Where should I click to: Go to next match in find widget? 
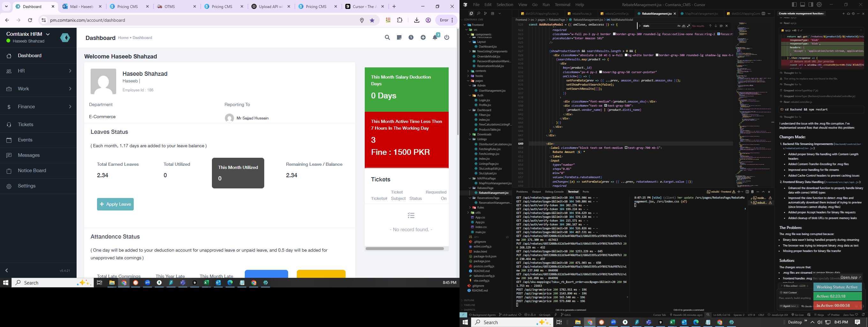pos(716,26)
